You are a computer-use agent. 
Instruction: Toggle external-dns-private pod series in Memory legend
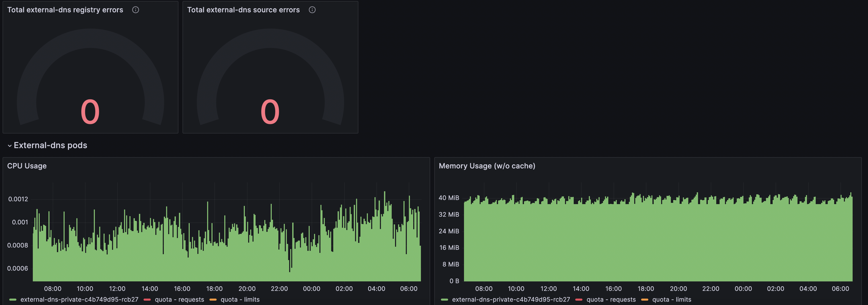click(x=511, y=300)
